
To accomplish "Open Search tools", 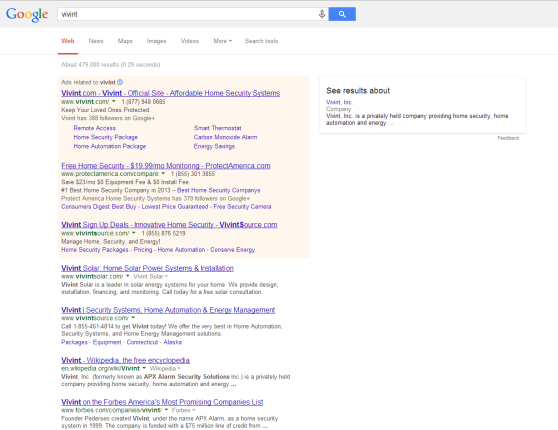I will 261,41.
